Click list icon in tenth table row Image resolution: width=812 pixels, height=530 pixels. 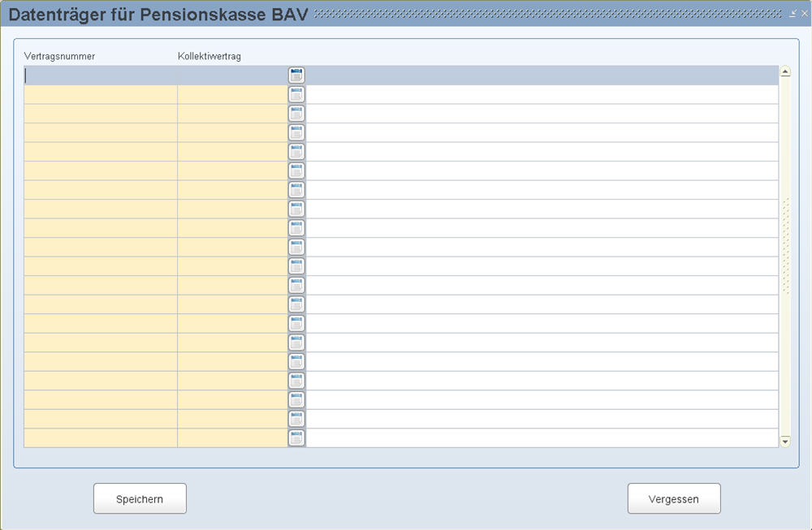296,247
